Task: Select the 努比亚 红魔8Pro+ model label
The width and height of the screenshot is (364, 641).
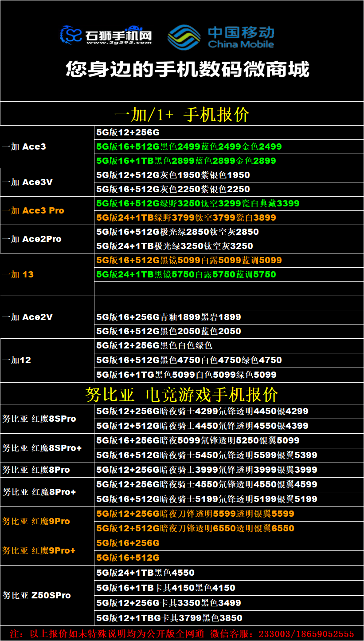Action: tap(39, 492)
